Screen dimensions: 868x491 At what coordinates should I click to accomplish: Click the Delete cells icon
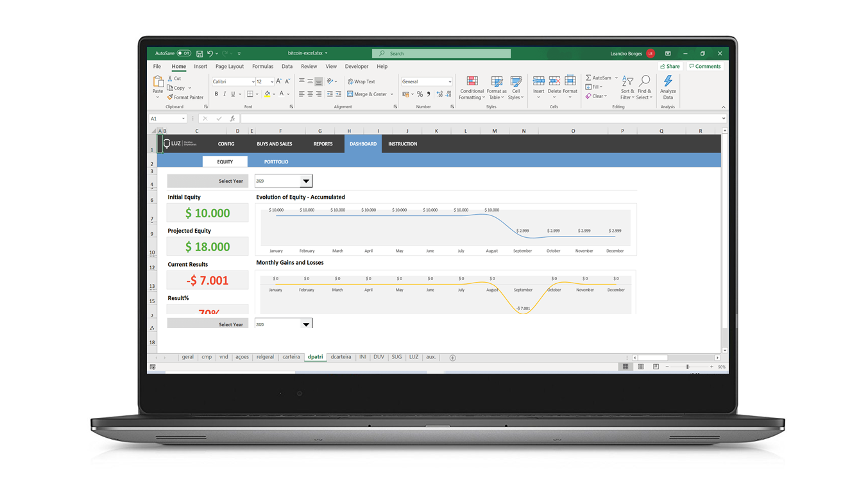554,81
